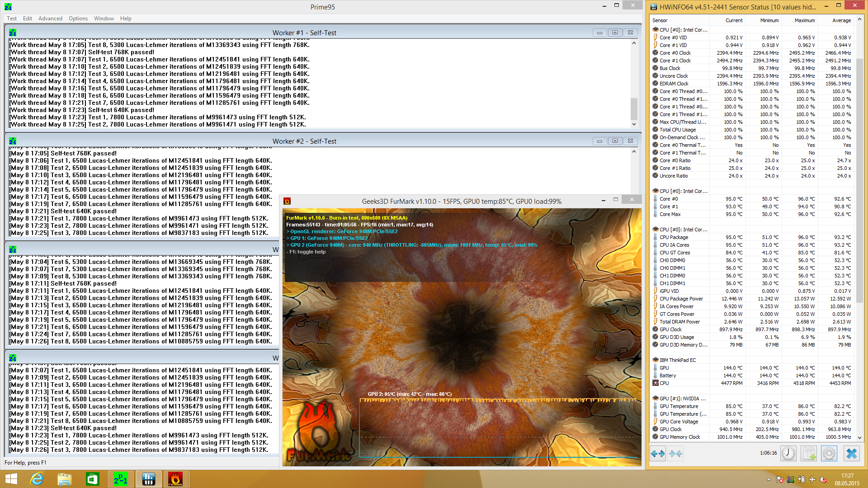Screen dimensions: 868x488
Task: Click Worker #1 scrollbar down arrow
Action: (634, 124)
